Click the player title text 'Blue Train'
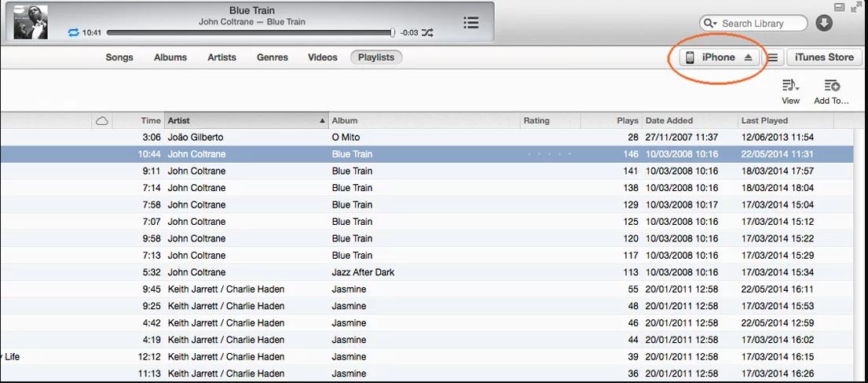The width and height of the screenshot is (868, 383). pos(252,10)
